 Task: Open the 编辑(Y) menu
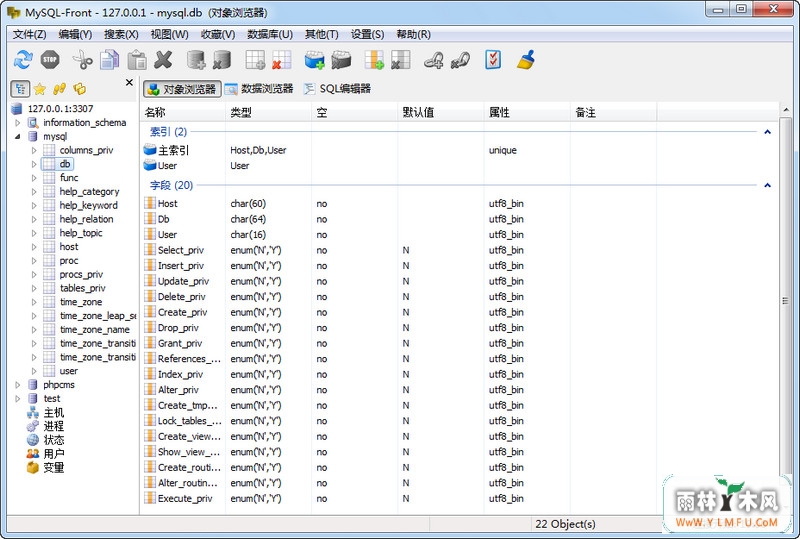[75, 34]
